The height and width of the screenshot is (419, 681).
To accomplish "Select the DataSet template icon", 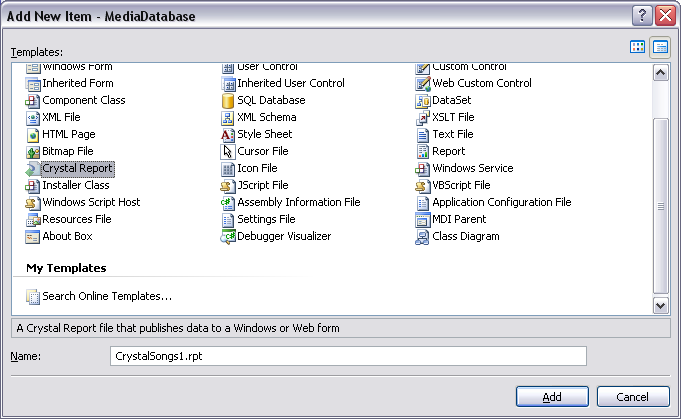I will pyautogui.click(x=423, y=100).
